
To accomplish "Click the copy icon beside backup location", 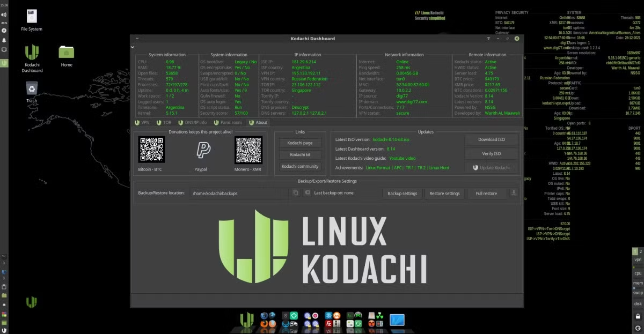I will [x=295, y=193].
